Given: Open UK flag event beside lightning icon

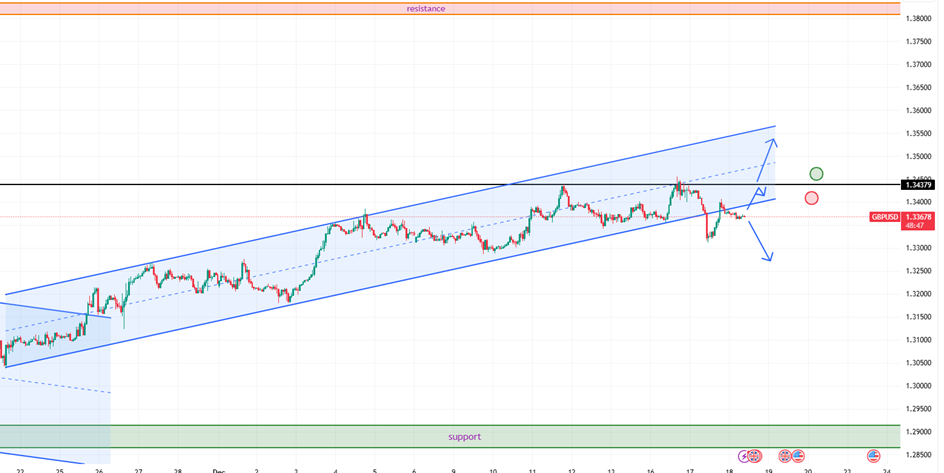Looking at the screenshot, I should (x=755, y=456).
